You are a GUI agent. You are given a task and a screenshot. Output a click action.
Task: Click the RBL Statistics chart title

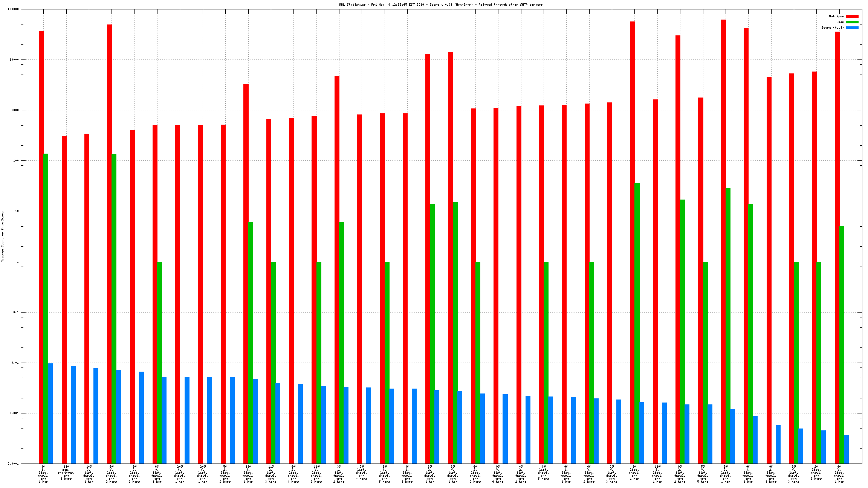pos(441,5)
